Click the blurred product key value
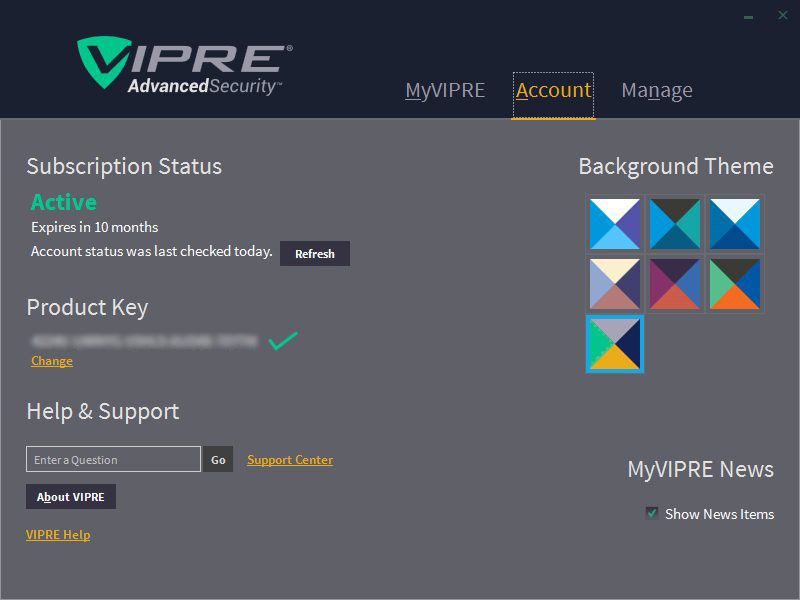Image resolution: width=800 pixels, height=600 pixels. coord(144,341)
